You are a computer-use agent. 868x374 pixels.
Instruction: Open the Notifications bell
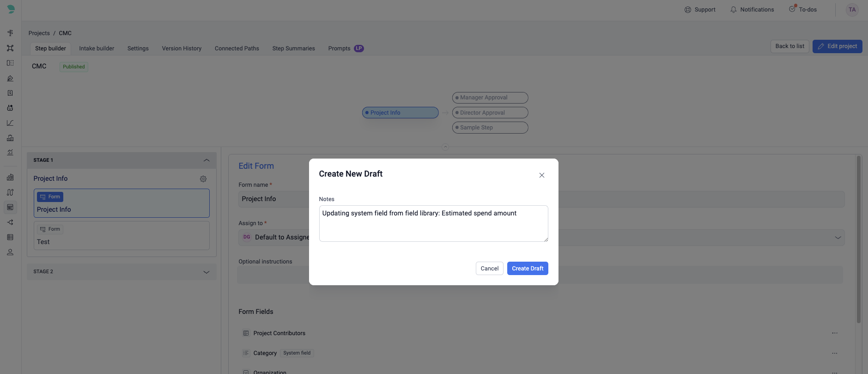click(734, 10)
